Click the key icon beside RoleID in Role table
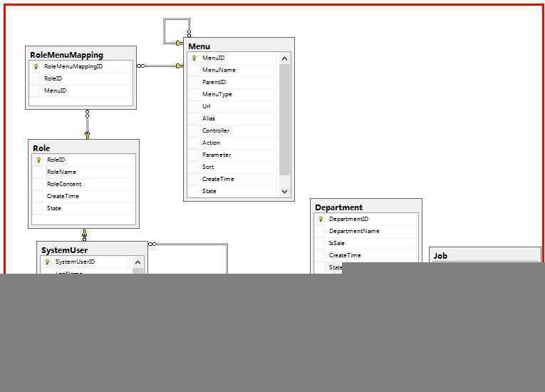 (38, 160)
